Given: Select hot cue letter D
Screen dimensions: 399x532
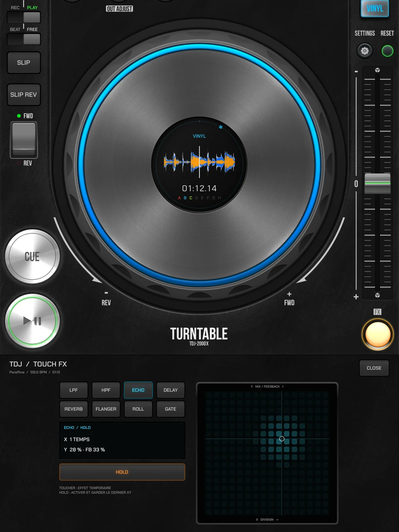Looking at the screenshot, I should pyautogui.click(x=197, y=198).
